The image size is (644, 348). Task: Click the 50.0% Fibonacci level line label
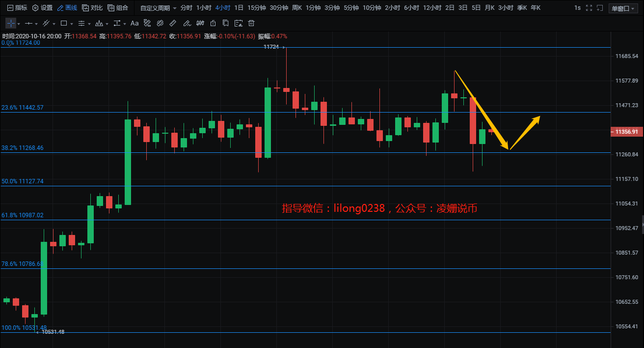point(23,181)
